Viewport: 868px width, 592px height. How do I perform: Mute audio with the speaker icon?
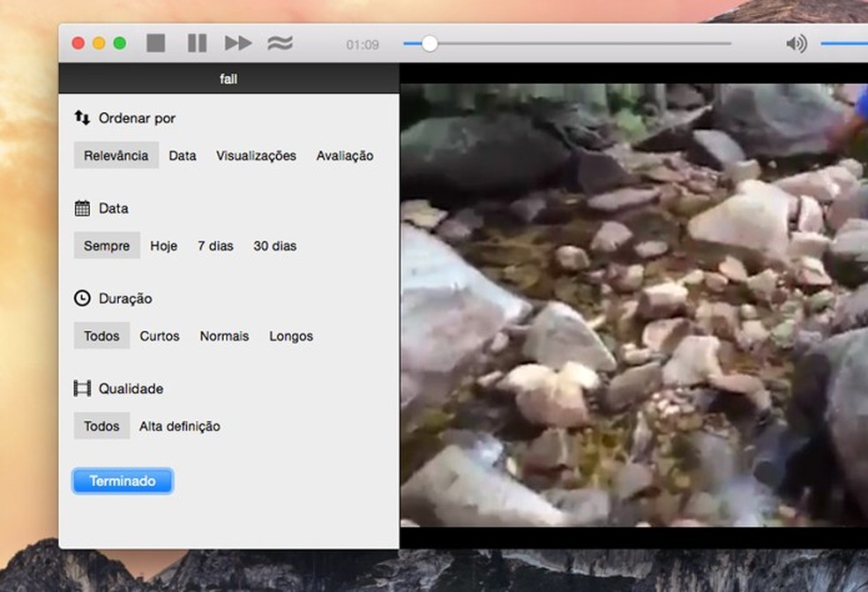tap(796, 43)
